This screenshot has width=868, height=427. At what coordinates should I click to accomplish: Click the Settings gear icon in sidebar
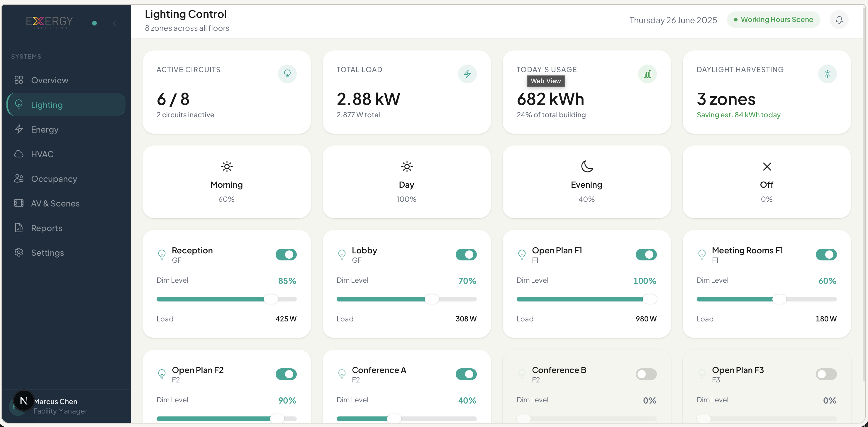tap(19, 252)
